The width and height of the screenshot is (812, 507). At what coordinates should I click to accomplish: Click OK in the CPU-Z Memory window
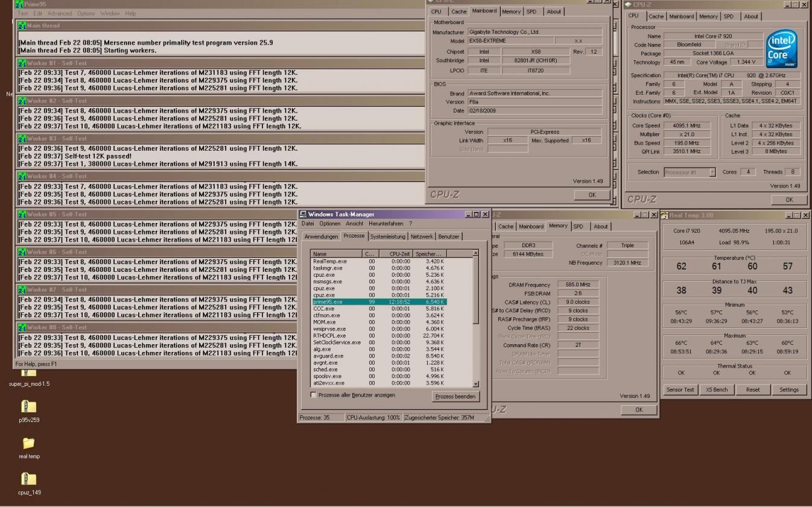(x=638, y=409)
